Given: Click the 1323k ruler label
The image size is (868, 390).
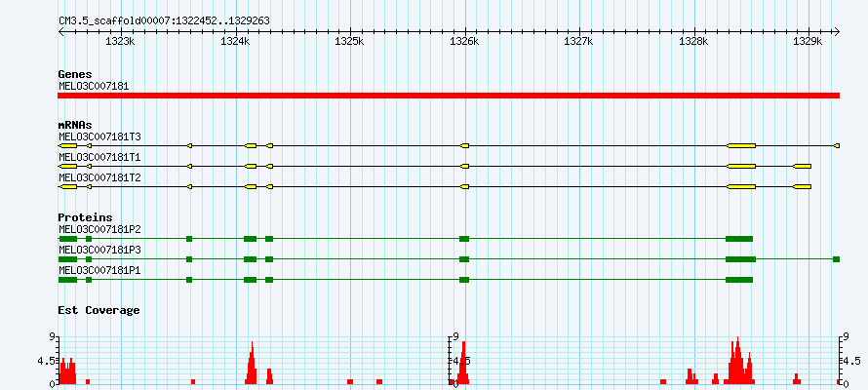Looking at the screenshot, I should tap(121, 41).
